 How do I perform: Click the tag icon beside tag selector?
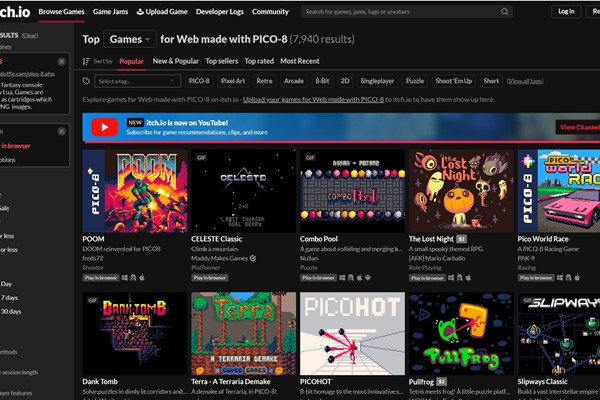tap(86, 81)
